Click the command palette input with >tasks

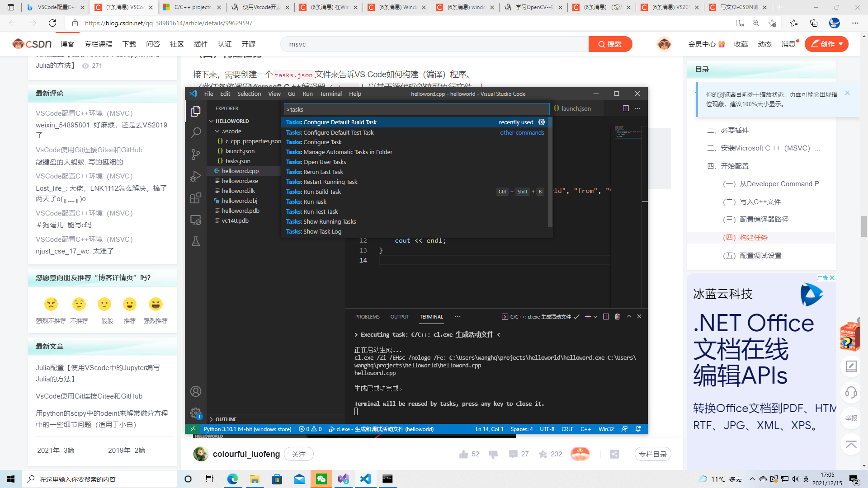[416, 109]
